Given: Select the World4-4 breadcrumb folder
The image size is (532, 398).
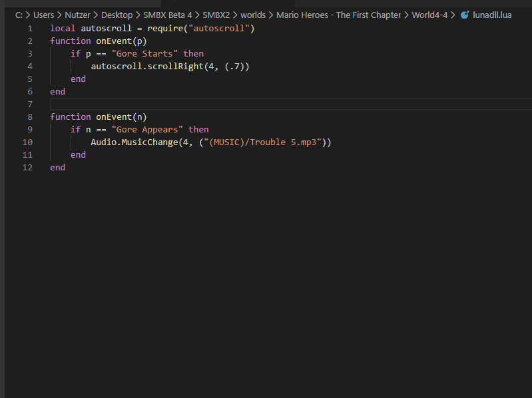Looking at the screenshot, I should point(429,15).
